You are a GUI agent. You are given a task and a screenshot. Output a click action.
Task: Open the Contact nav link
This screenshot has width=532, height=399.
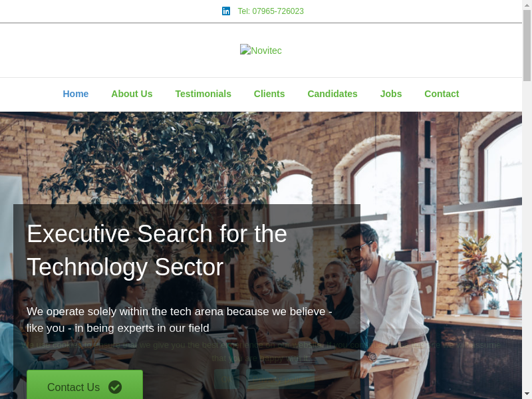click(442, 94)
